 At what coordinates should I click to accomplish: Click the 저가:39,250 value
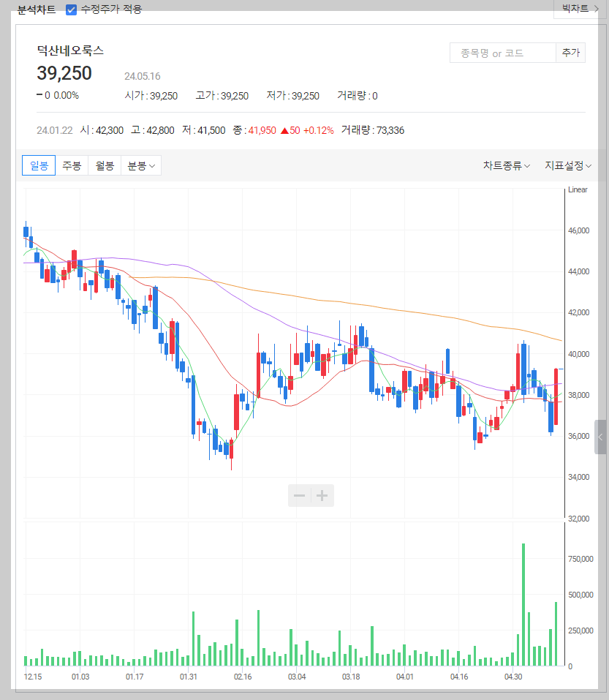[x=292, y=96]
